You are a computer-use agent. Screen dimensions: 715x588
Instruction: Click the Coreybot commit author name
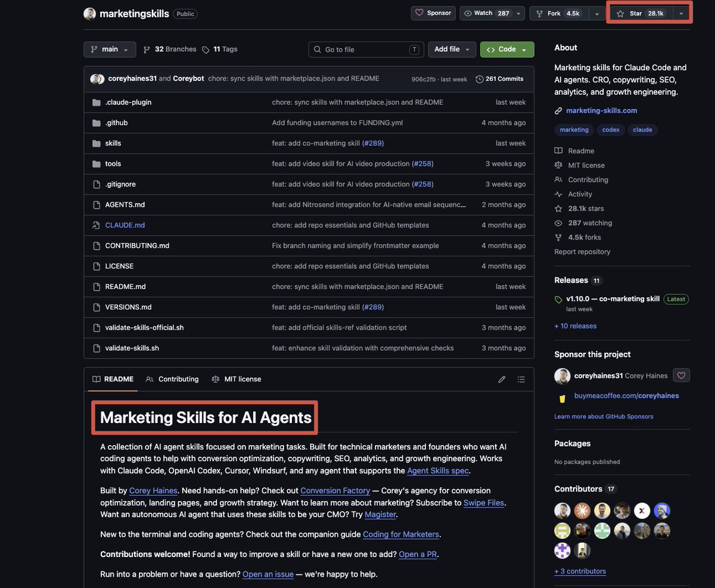pyautogui.click(x=188, y=79)
